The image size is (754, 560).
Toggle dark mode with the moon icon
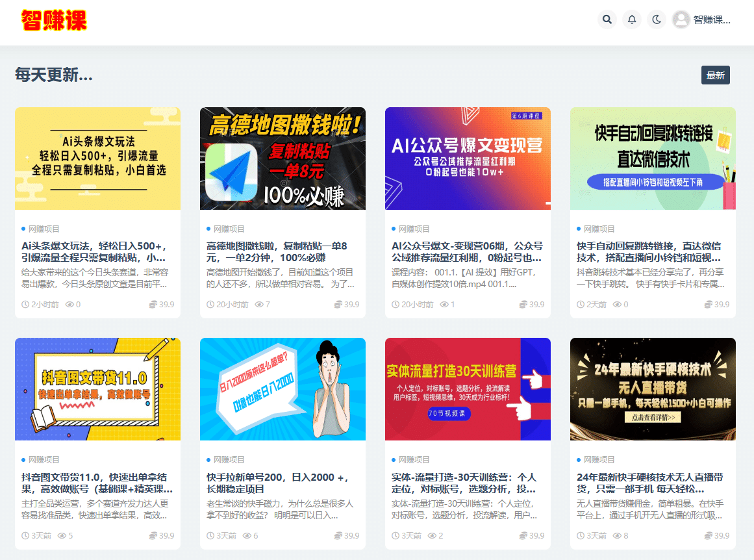656,19
